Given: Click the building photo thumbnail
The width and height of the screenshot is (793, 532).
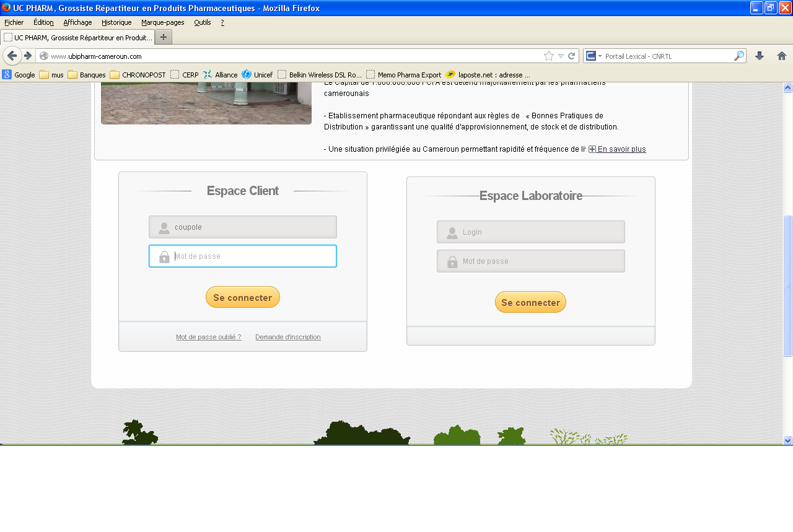Looking at the screenshot, I should 206,103.
